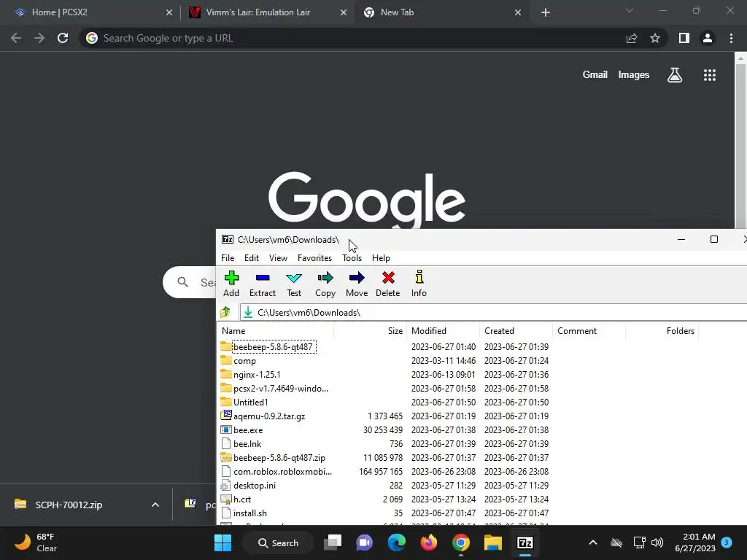Open Microsoft Edge from taskbar

[x=397, y=542]
